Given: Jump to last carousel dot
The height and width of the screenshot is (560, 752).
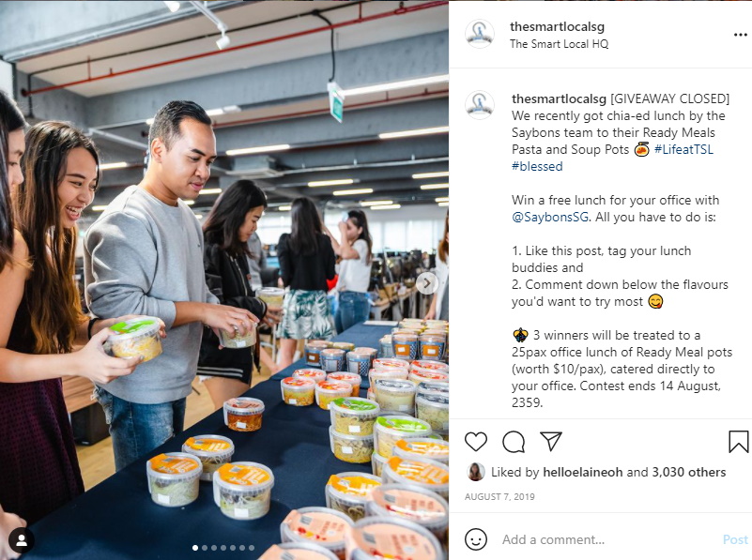Looking at the screenshot, I should pos(252,548).
